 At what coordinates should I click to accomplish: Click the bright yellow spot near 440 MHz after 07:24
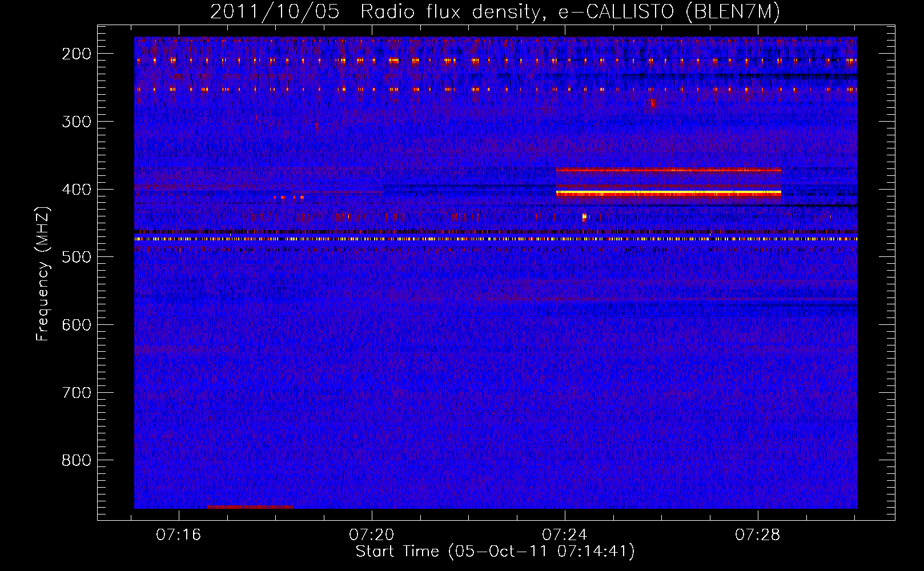pos(584,217)
